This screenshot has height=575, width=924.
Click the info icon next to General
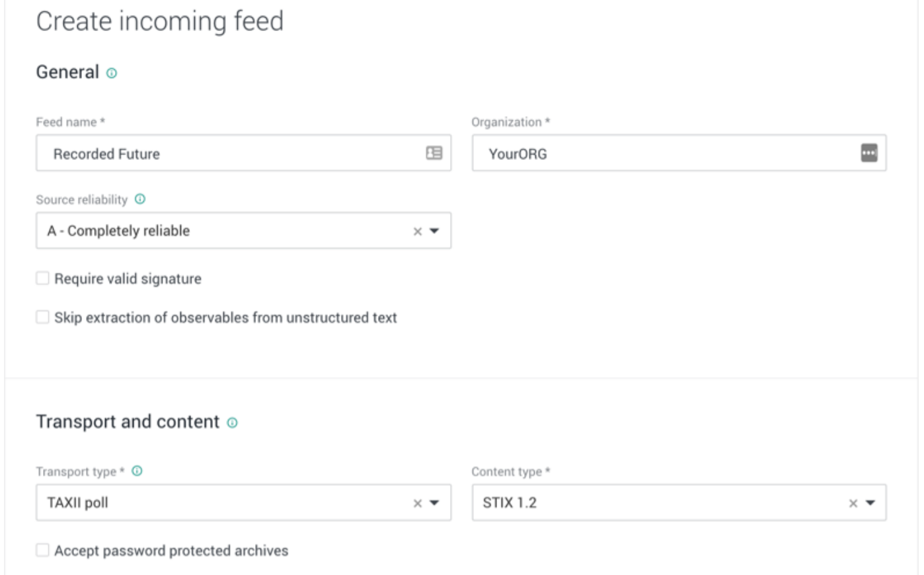(112, 73)
